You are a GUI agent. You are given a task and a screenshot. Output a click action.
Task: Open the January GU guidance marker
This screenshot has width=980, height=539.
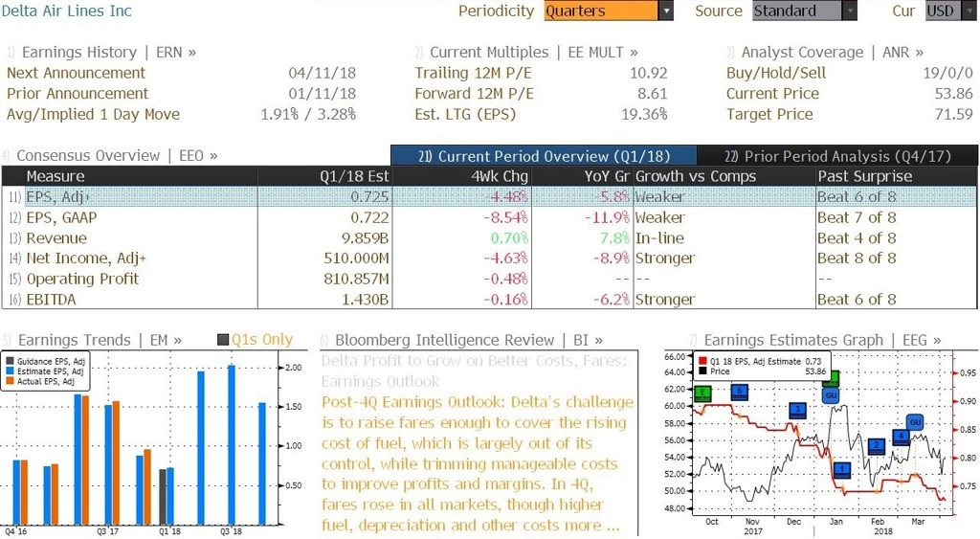831,395
